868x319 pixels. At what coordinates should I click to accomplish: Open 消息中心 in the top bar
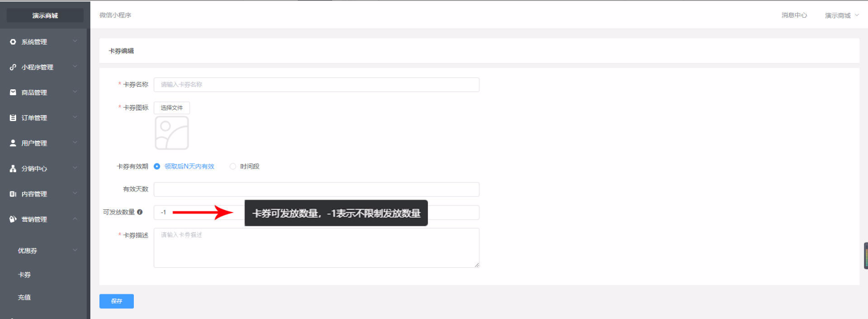pos(794,15)
